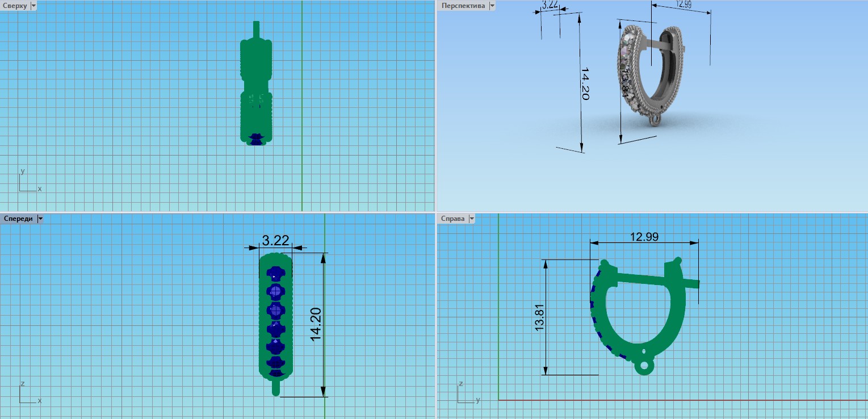Click the Перспектива viewport title

click(463, 6)
